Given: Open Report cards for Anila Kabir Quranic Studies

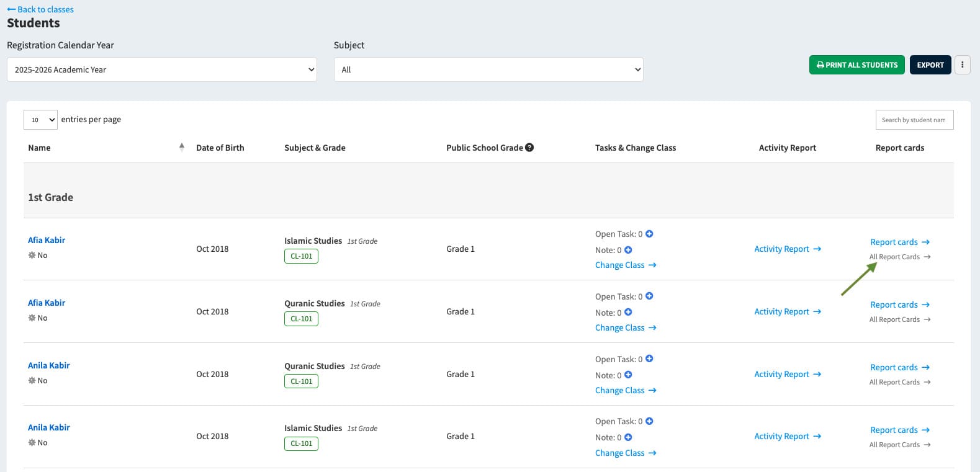Looking at the screenshot, I should click(900, 367).
